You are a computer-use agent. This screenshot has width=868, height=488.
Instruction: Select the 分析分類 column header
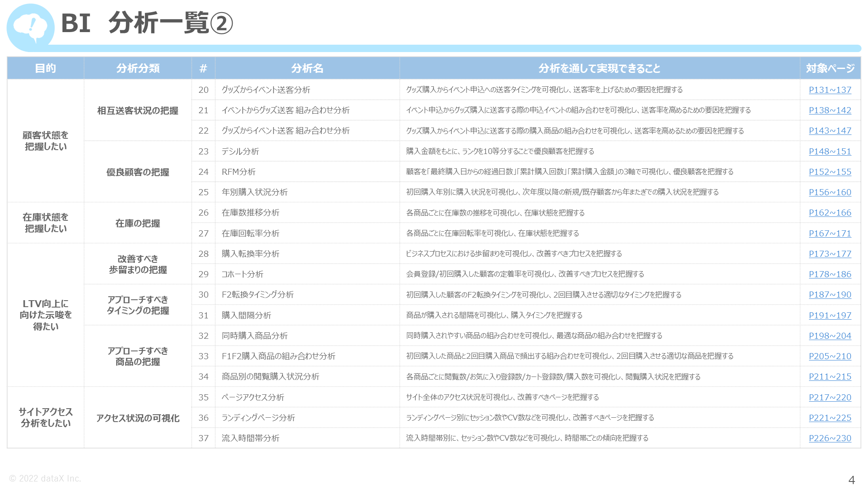[138, 68]
